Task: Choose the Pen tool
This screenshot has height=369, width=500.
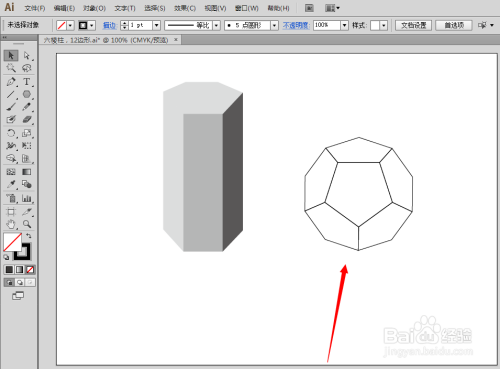Action: [11, 82]
